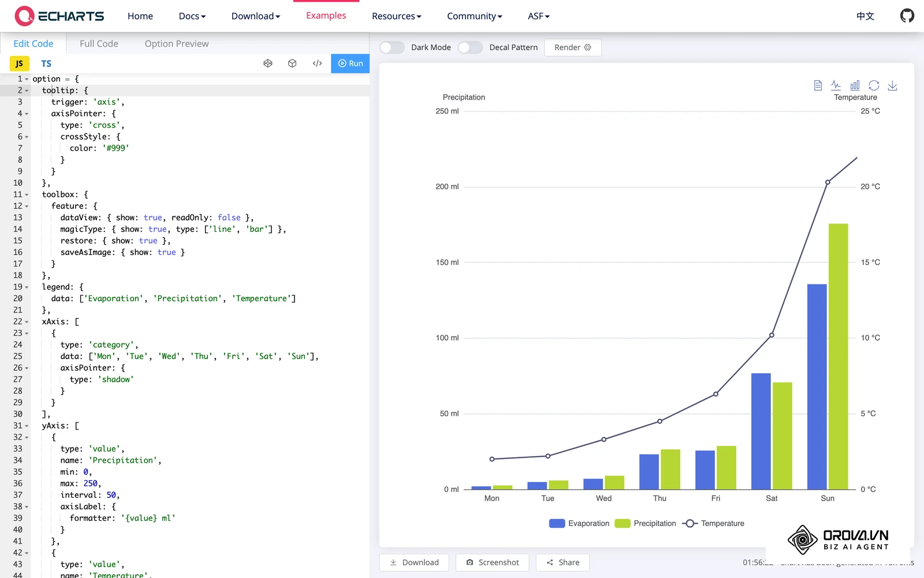
Task: Select JS language badge
Action: tap(20, 64)
